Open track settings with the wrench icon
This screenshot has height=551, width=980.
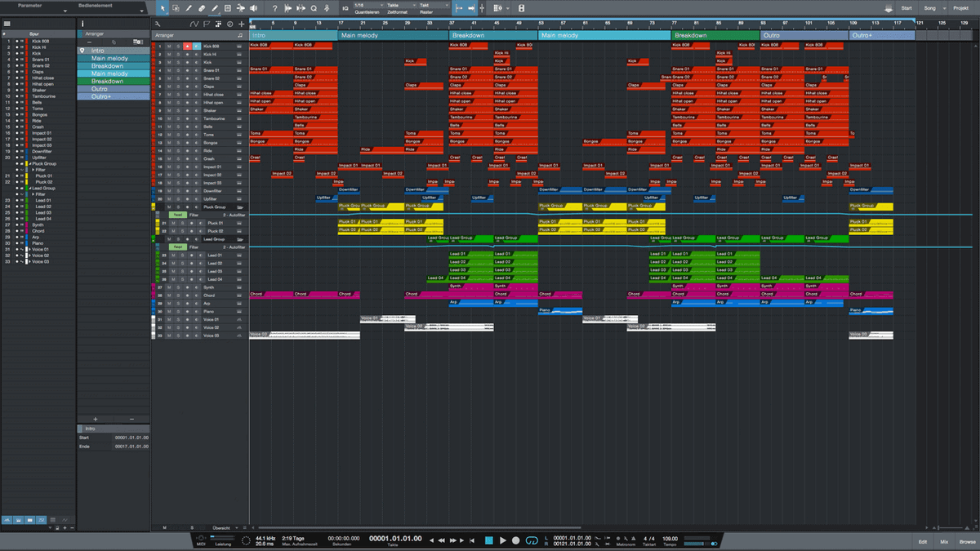click(x=158, y=24)
